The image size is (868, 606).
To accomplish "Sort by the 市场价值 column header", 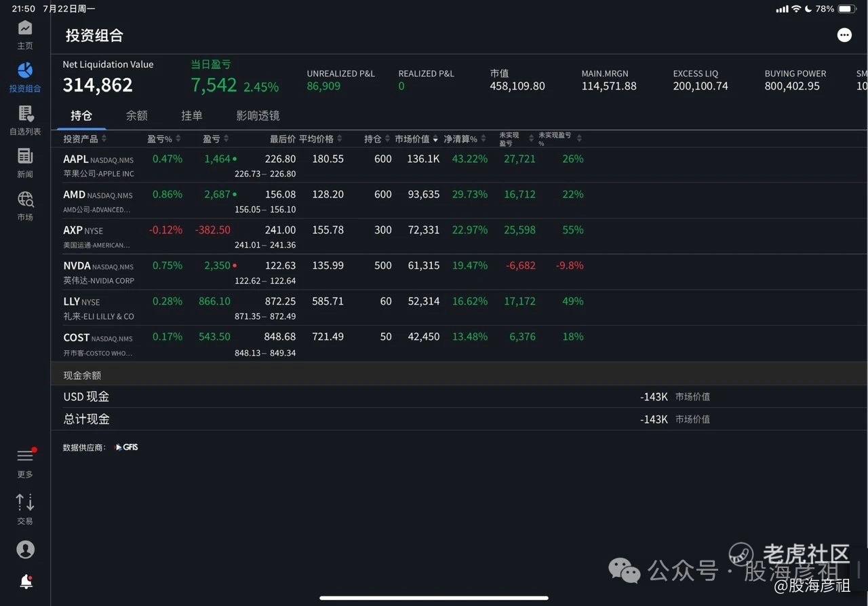I will (x=416, y=139).
